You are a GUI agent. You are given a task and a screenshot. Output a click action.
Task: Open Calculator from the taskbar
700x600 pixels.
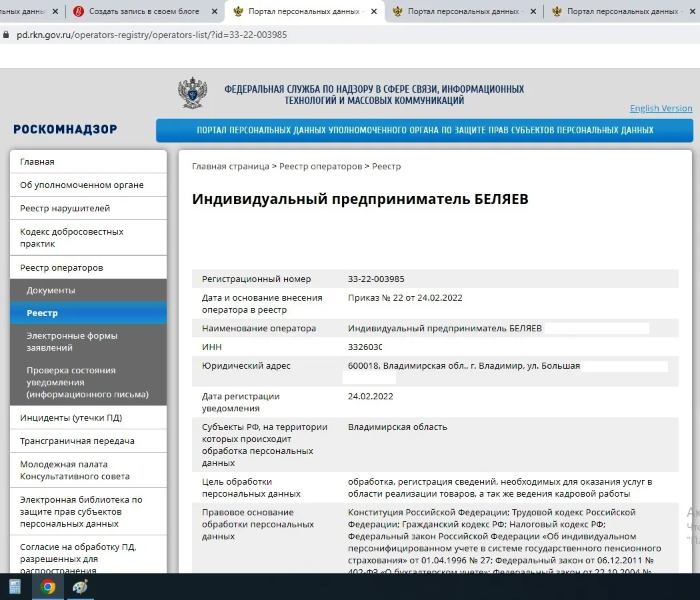[x=15, y=586]
